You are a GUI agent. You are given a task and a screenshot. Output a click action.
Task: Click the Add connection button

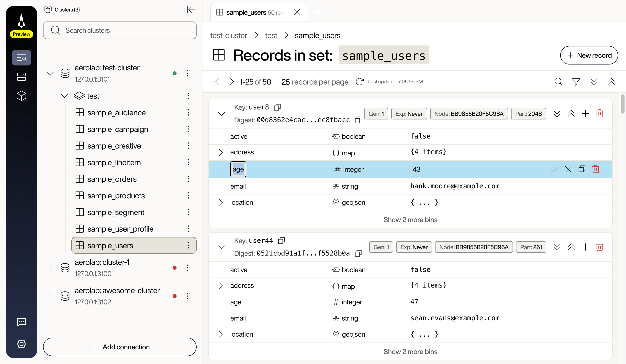point(120,347)
